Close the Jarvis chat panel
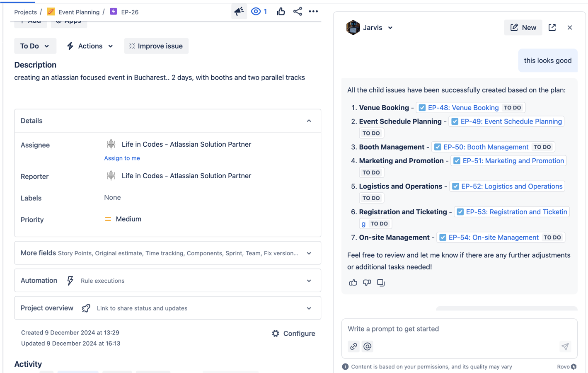 tap(570, 27)
